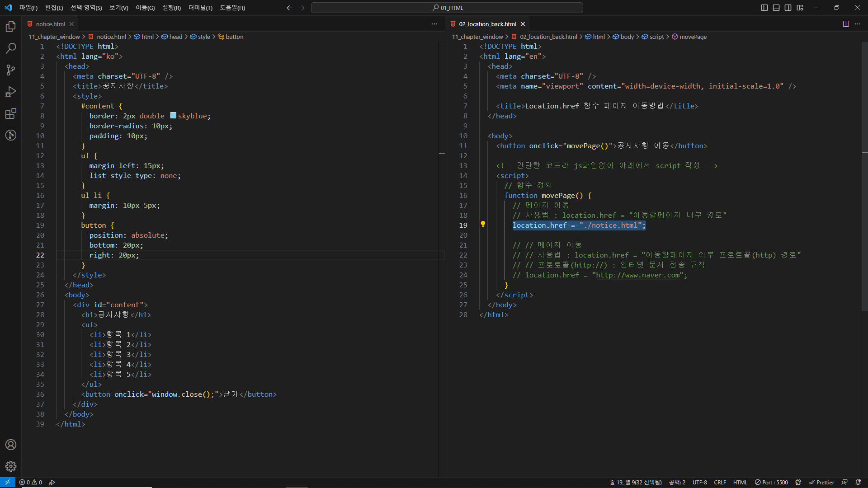
Task: Click the split editor right icon
Action: point(846,24)
